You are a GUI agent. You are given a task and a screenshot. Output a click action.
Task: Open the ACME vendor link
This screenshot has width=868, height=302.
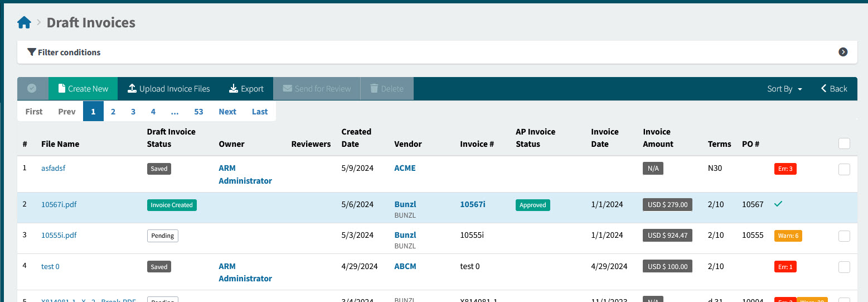pos(405,168)
